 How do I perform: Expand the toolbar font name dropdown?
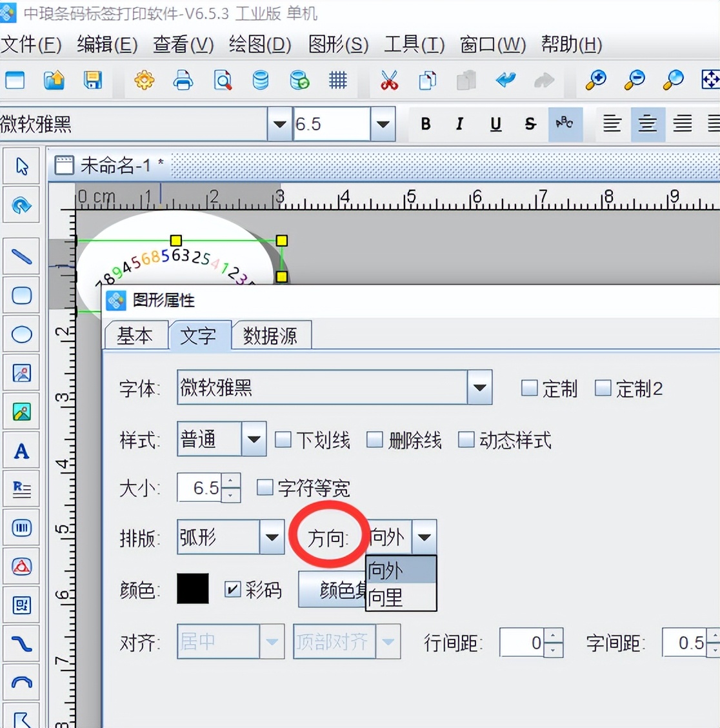[279, 124]
